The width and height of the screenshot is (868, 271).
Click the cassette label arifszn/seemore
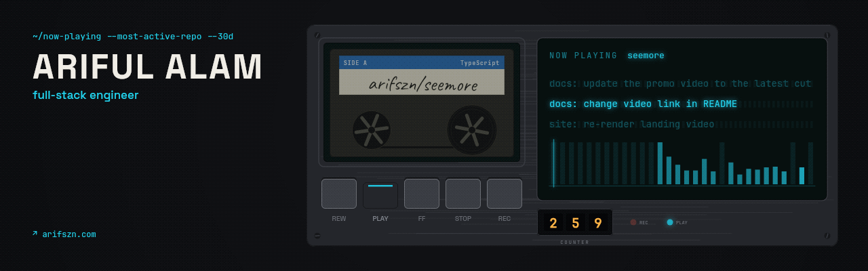pos(423,85)
